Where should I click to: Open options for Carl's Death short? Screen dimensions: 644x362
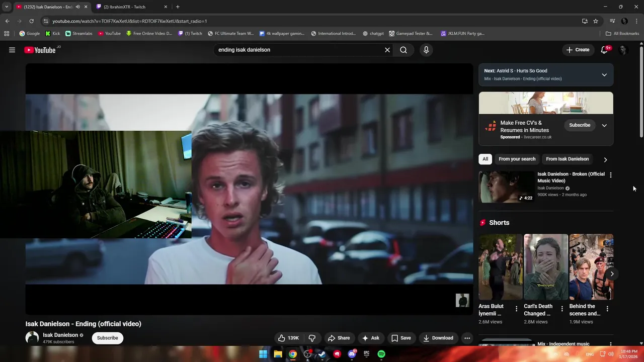[562, 309]
